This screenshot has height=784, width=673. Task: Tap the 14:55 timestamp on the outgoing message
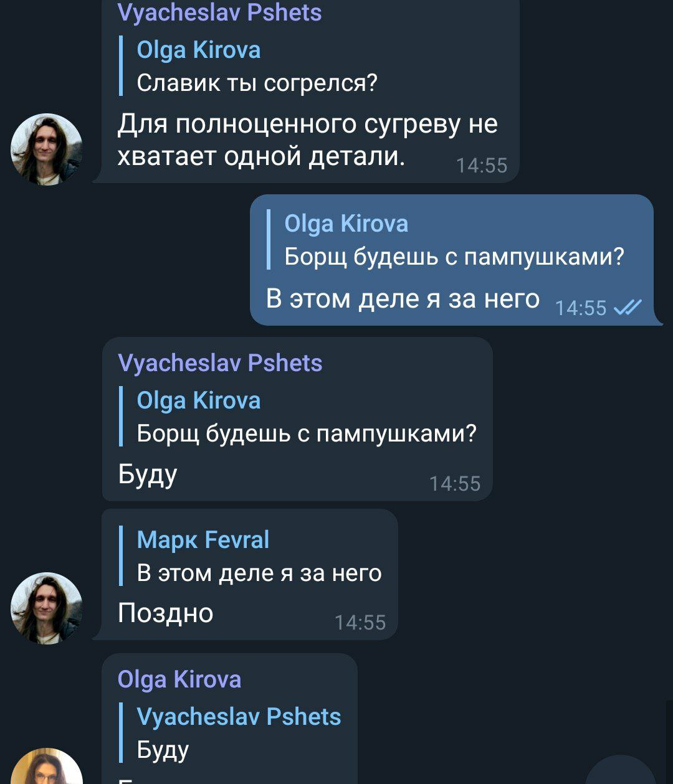580,308
